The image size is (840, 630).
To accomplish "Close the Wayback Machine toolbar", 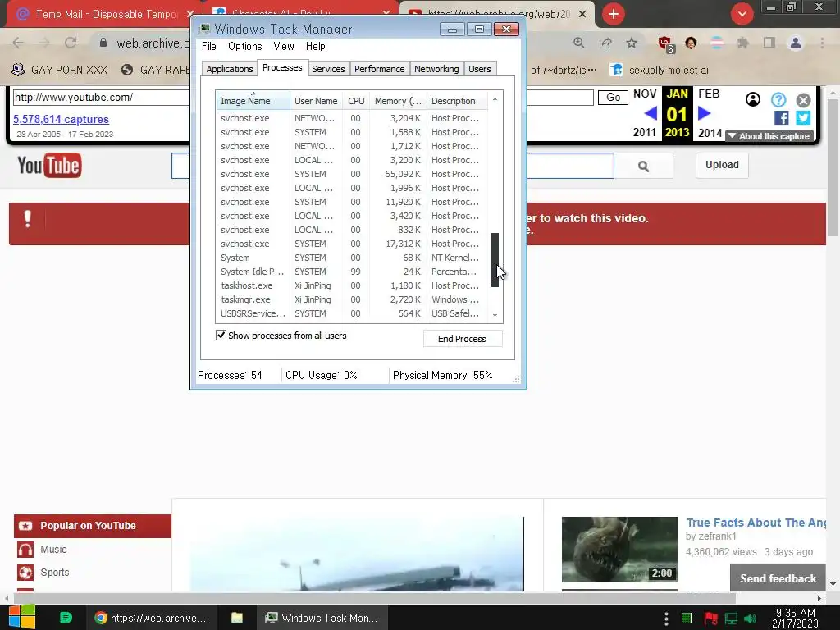I will [x=803, y=100].
